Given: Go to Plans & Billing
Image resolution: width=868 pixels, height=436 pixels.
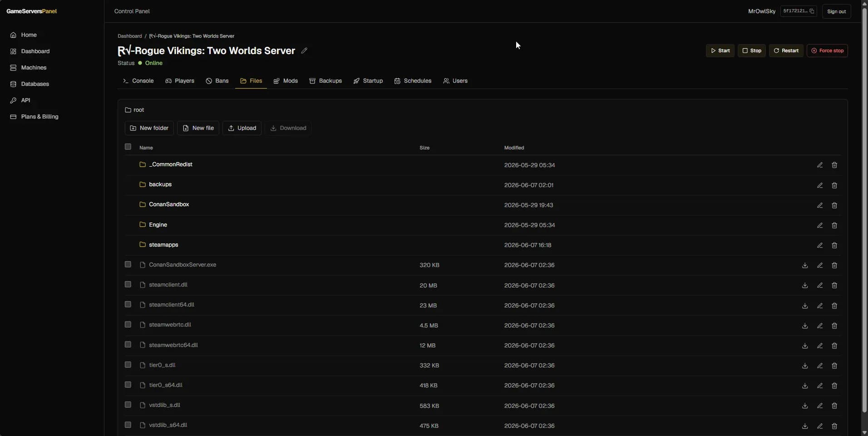Looking at the screenshot, I should click(39, 117).
